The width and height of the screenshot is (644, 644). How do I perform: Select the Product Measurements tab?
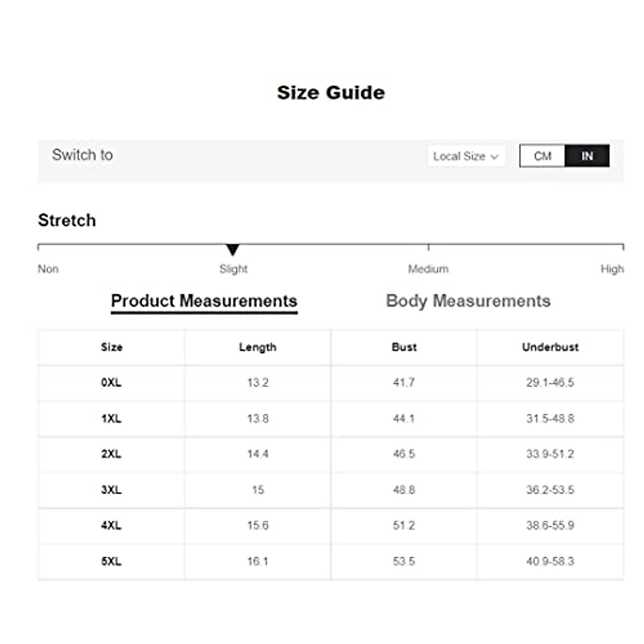coord(204,301)
